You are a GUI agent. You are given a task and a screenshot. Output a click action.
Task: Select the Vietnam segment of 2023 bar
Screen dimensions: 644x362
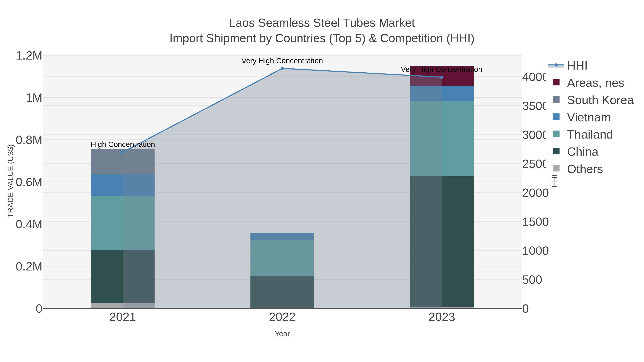coord(442,94)
